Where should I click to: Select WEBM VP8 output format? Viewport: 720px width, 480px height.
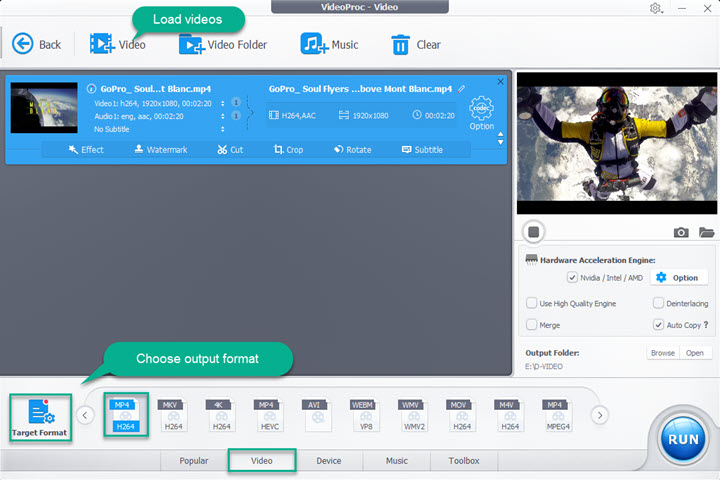coord(366,415)
